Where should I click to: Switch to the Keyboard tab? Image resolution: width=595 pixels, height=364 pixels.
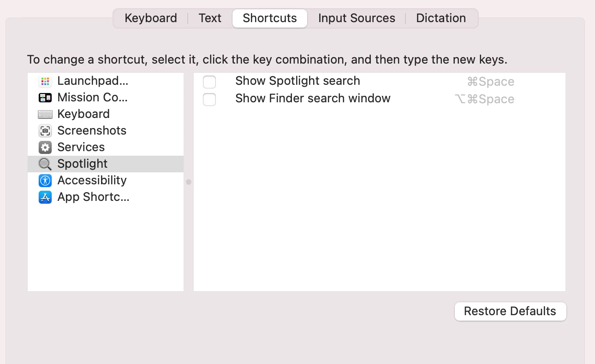(x=151, y=18)
